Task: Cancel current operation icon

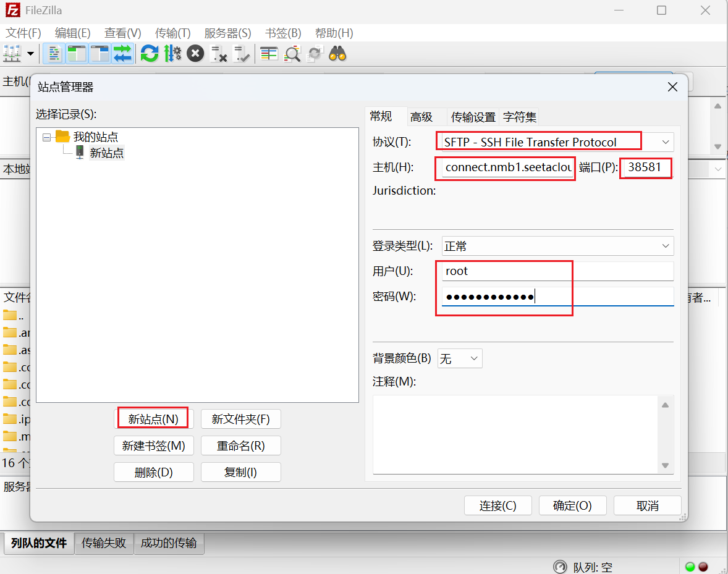Action: click(195, 54)
